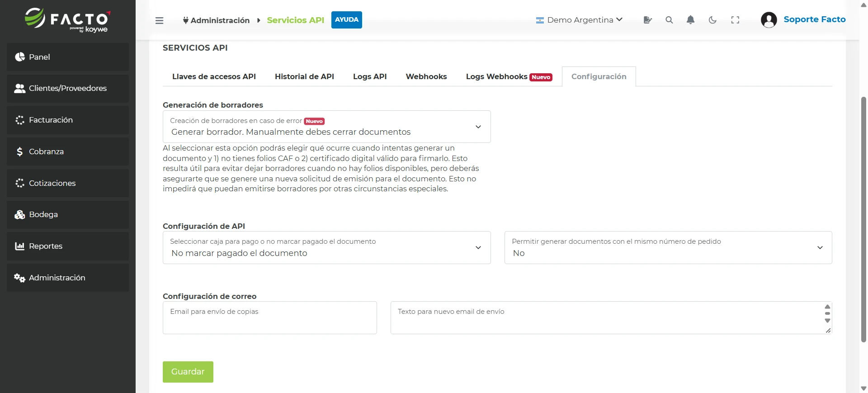Expand the Demo Argentina company dropdown
868x393 pixels.
pos(579,20)
